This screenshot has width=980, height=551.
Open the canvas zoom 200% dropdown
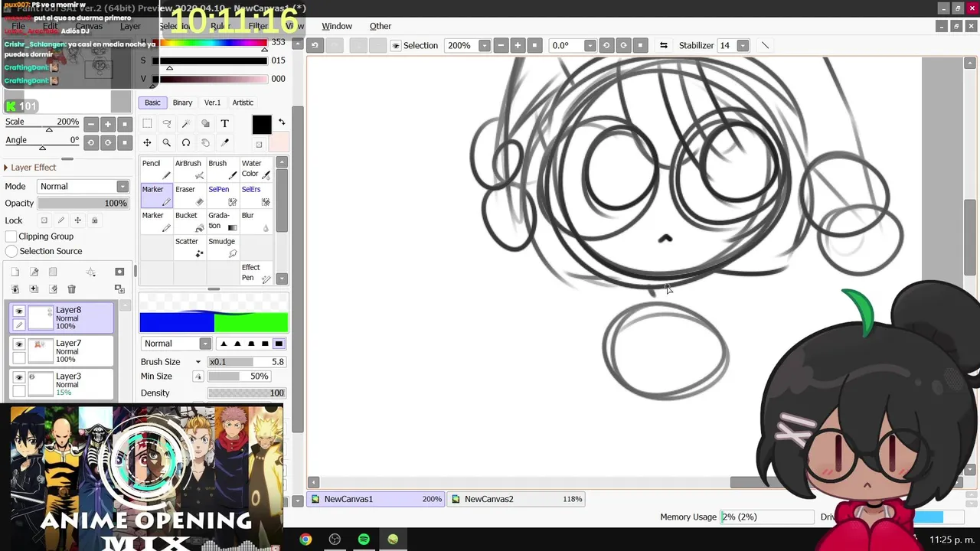(484, 46)
